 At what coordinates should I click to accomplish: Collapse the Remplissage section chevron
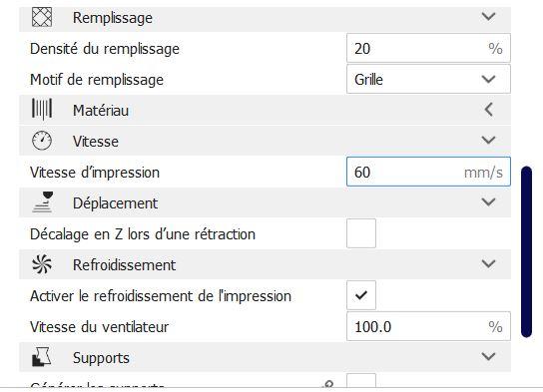click(x=488, y=16)
